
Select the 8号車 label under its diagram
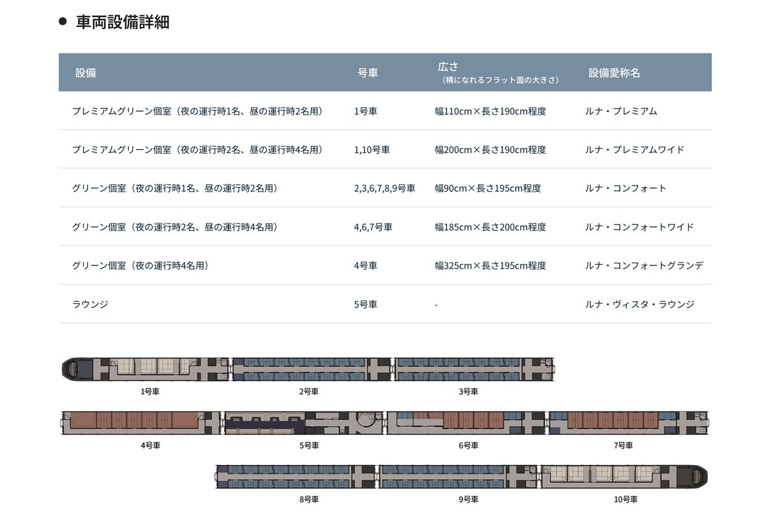point(309,499)
